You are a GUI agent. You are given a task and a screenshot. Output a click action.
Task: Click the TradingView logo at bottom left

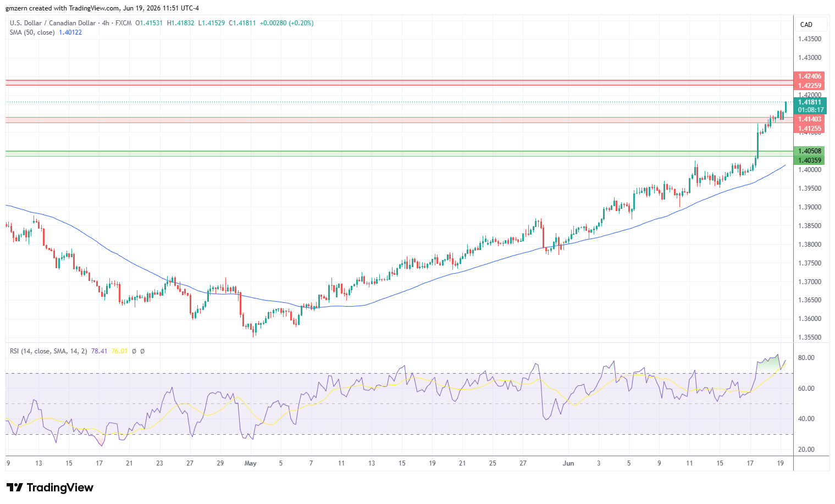tap(50, 488)
